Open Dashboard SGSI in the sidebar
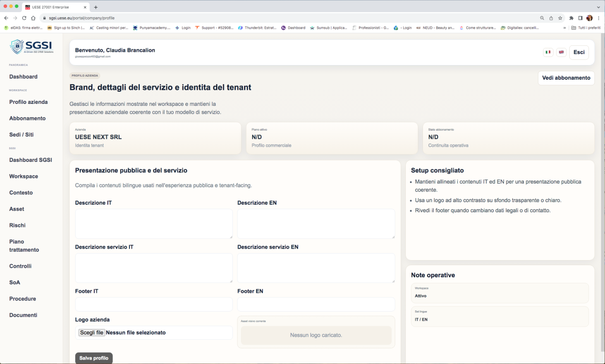This screenshot has height=364, width=605. click(x=30, y=160)
